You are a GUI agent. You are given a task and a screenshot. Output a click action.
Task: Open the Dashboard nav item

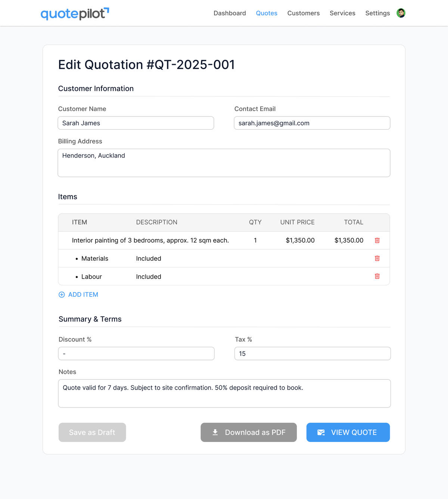coord(230,13)
